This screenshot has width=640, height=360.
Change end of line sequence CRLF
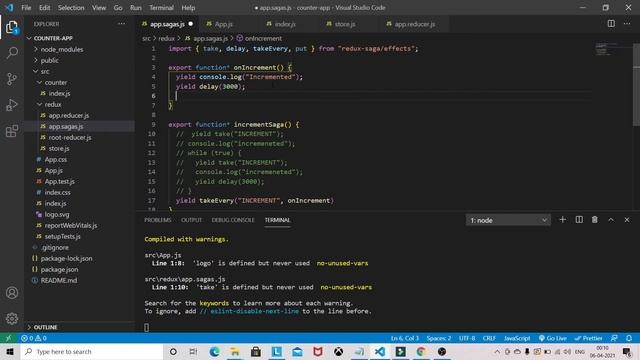[x=489, y=338]
